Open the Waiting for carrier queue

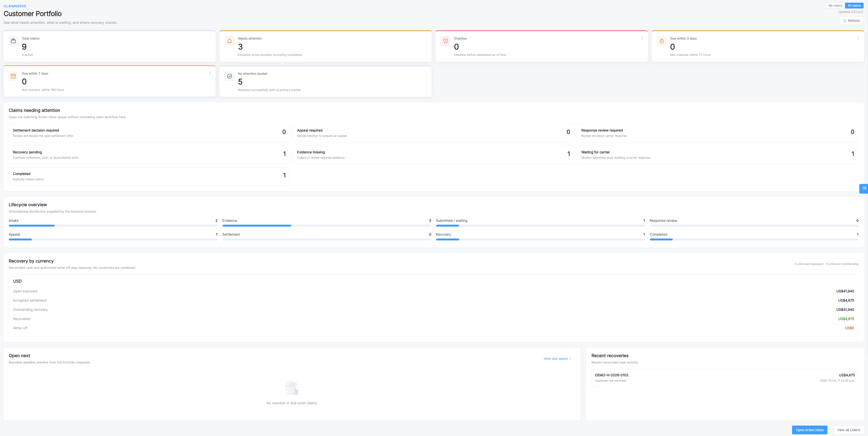[x=718, y=155]
